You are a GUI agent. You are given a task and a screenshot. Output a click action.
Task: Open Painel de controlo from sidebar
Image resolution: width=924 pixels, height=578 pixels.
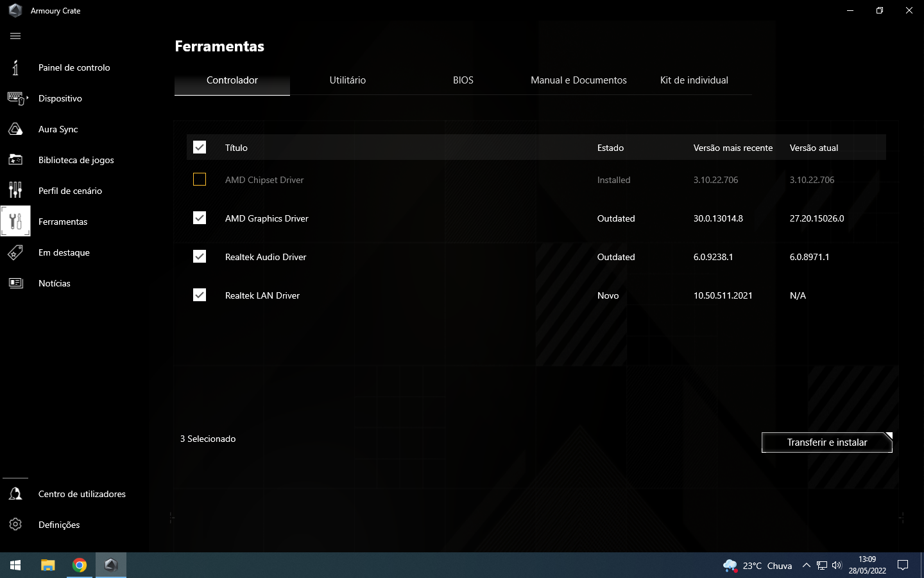pyautogui.click(x=74, y=67)
